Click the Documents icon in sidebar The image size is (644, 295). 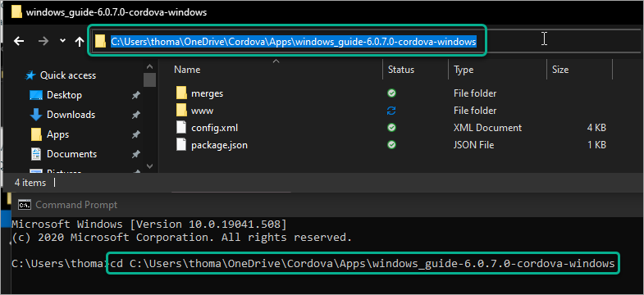[x=36, y=154]
